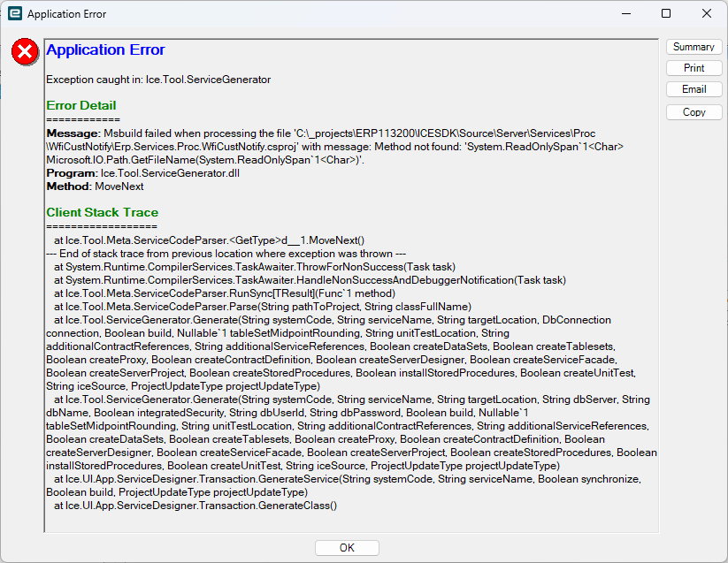Print the error details
728x563 pixels.
694,68
